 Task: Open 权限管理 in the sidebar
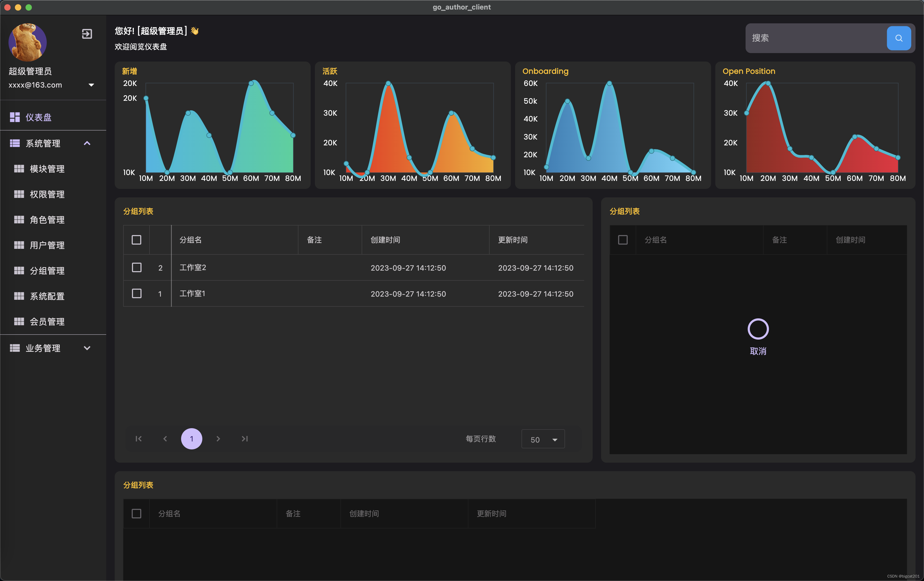(47, 194)
